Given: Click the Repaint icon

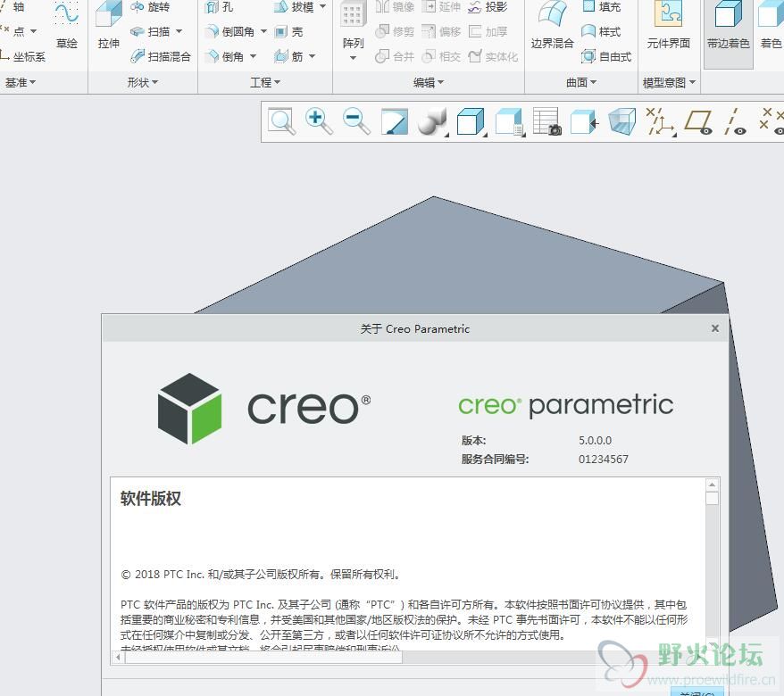Looking at the screenshot, I should pos(395,121).
